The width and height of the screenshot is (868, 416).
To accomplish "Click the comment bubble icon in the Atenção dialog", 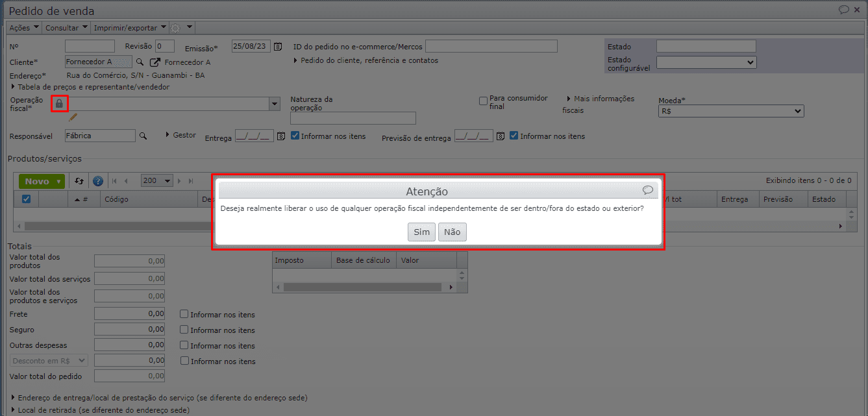I will 647,190.
